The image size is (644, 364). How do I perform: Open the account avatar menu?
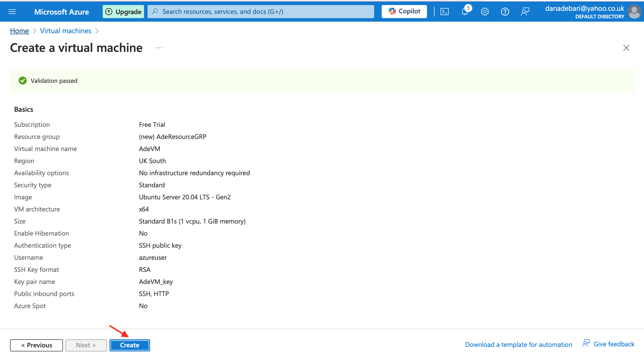click(634, 12)
